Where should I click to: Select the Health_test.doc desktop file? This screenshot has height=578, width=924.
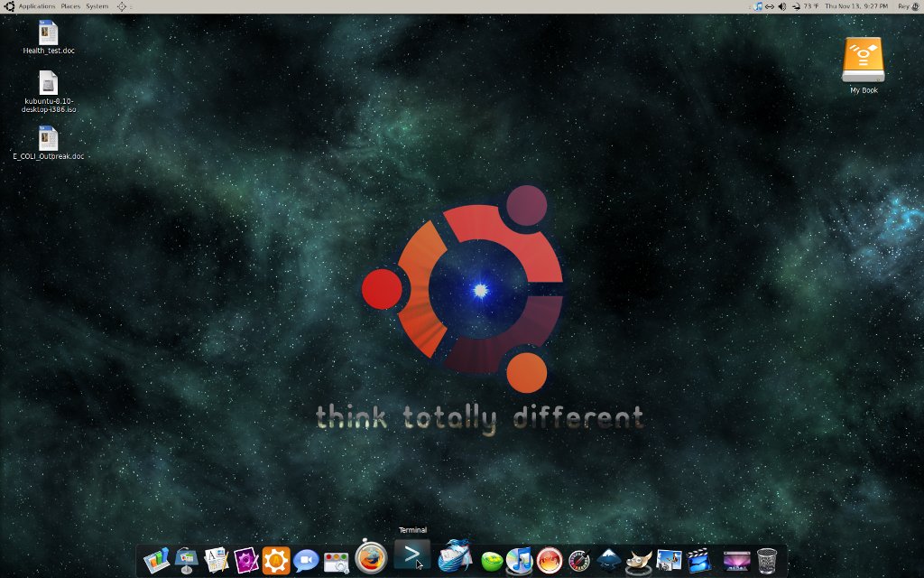point(49,37)
